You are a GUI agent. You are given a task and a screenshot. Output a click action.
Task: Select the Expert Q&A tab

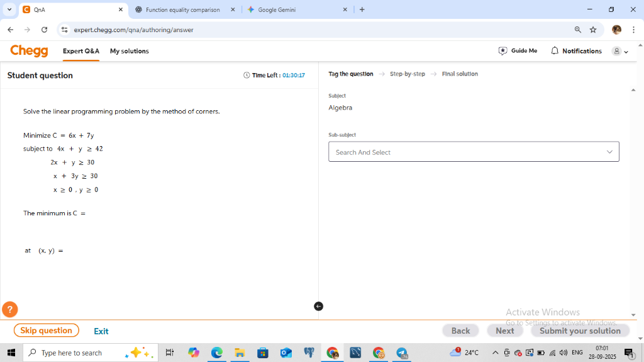tap(81, 51)
